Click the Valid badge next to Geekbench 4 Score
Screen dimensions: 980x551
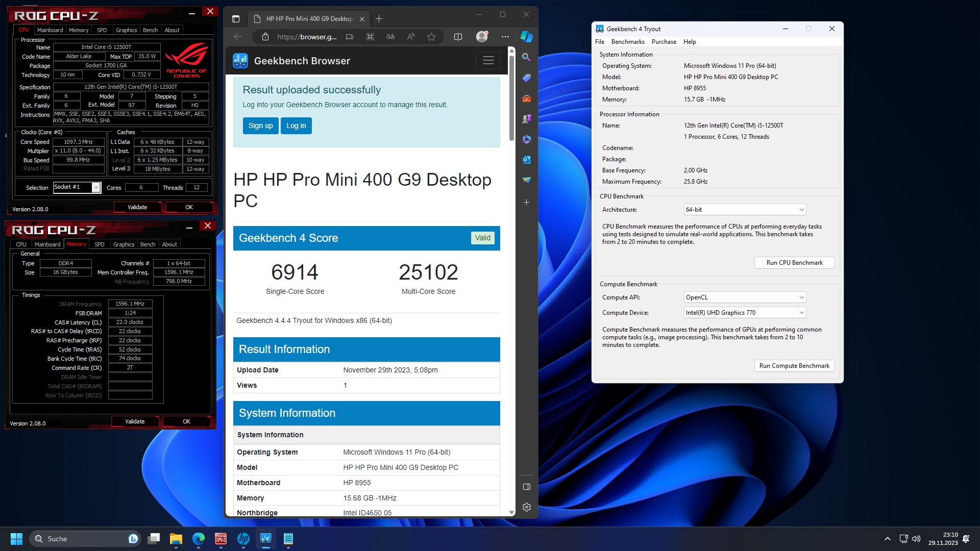click(482, 238)
